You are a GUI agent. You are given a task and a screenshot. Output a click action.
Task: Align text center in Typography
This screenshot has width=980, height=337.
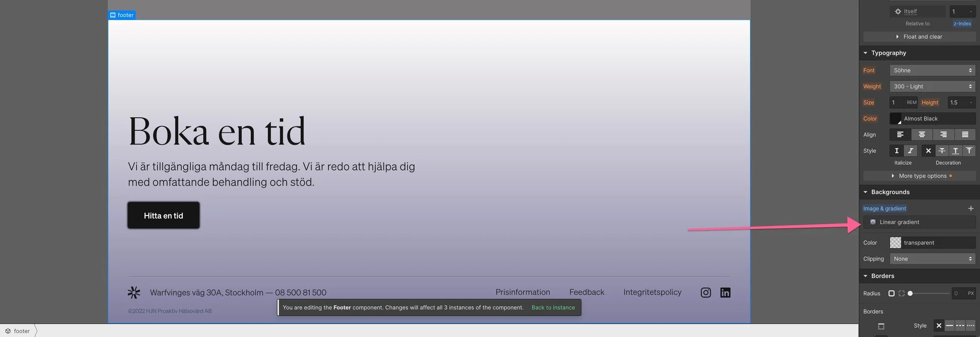coord(922,135)
